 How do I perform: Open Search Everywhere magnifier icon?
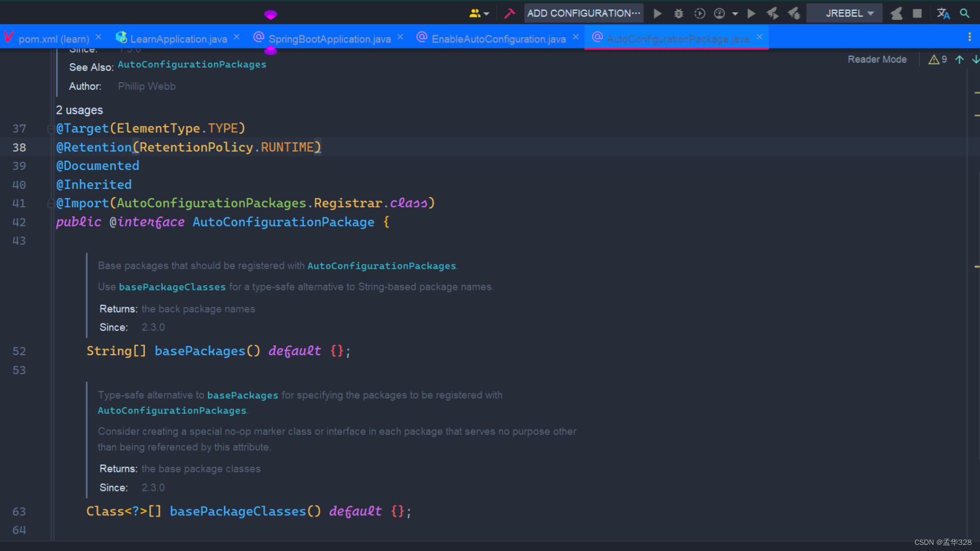(964, 13)
